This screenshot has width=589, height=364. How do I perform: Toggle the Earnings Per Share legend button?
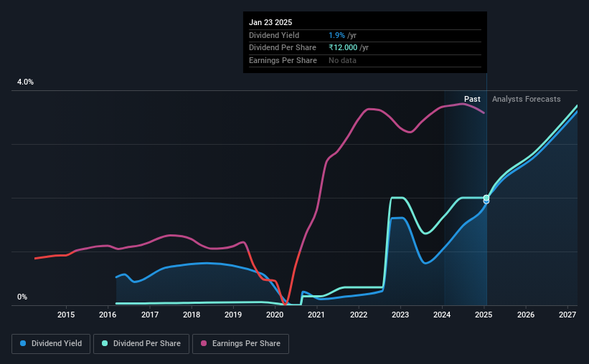click(x=240, y=344)
